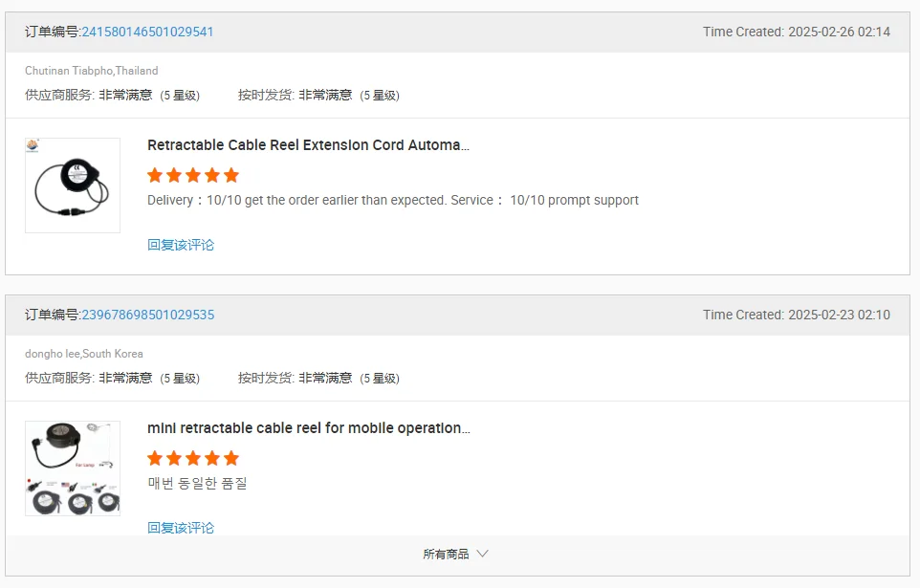Click the fifth star of the Retractable Cable Reel rating
The image size is (920, 588).
pyautogui.click(x=231, y=175)
